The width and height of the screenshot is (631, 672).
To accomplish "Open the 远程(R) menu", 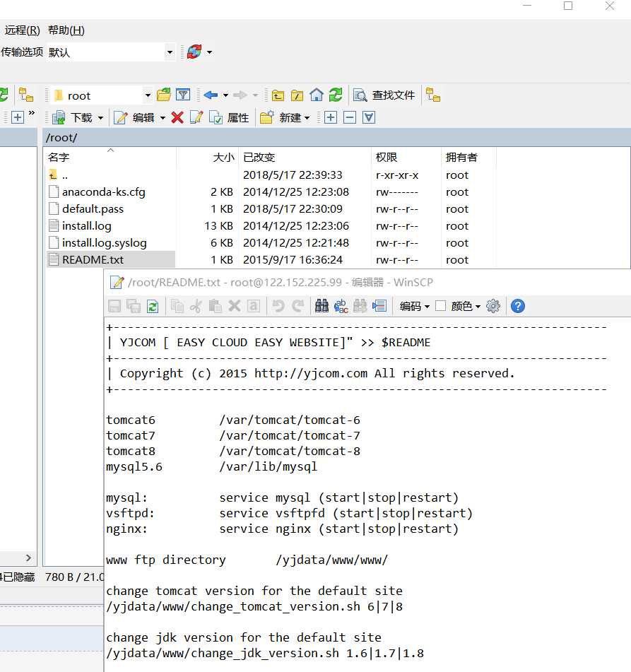I will [23, 30].
